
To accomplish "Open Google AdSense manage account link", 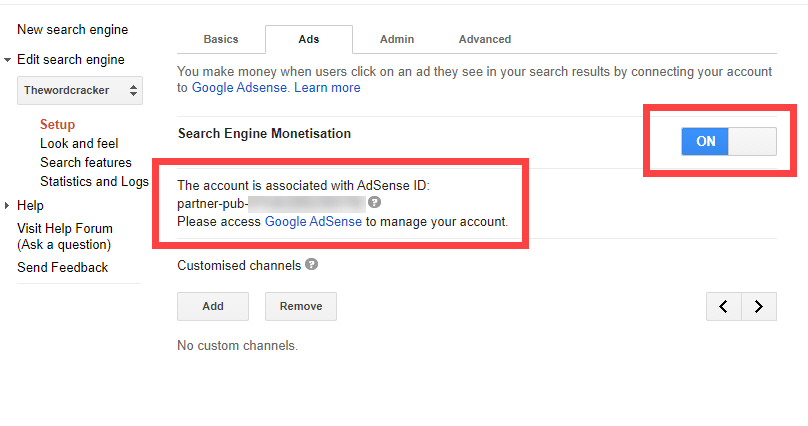I will click(313, 221).
